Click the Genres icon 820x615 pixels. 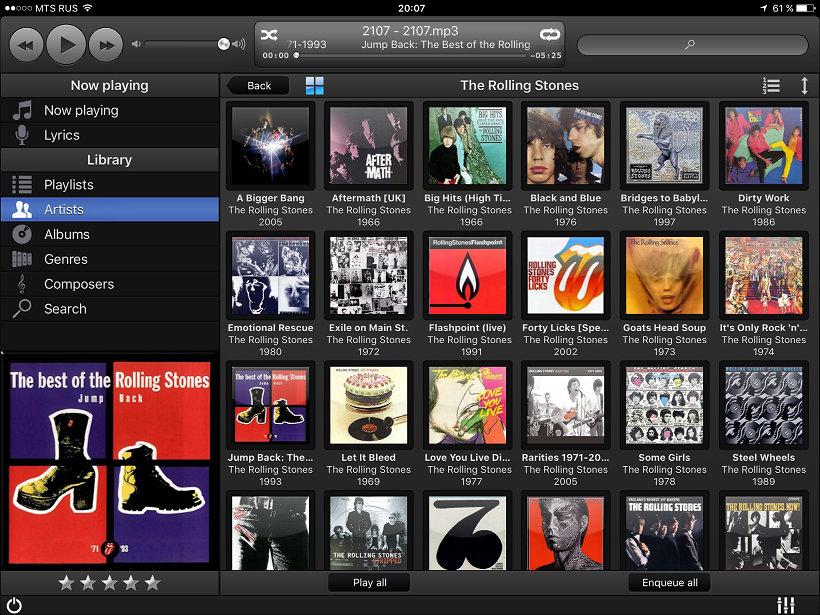tap(22, 259)
